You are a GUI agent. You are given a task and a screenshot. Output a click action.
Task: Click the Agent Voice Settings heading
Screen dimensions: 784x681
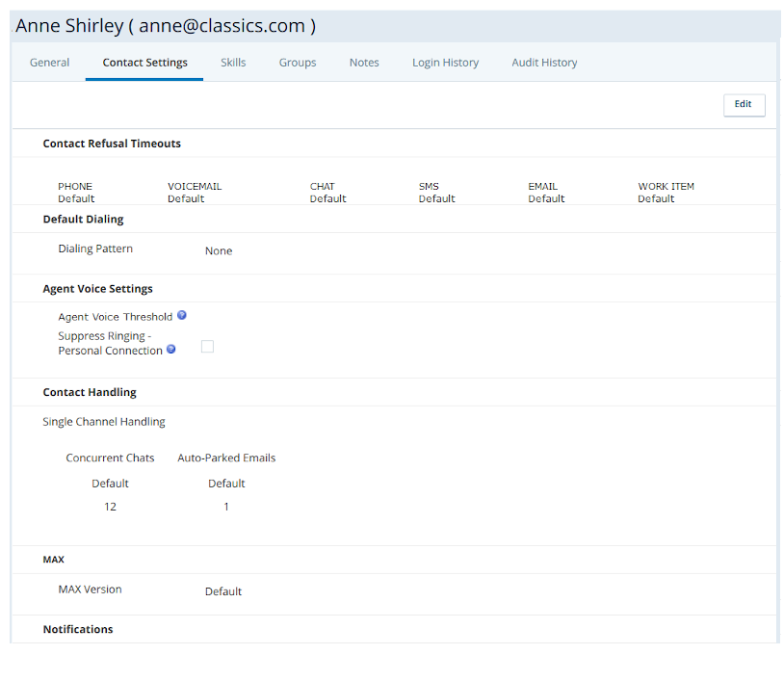pos(97,289)
